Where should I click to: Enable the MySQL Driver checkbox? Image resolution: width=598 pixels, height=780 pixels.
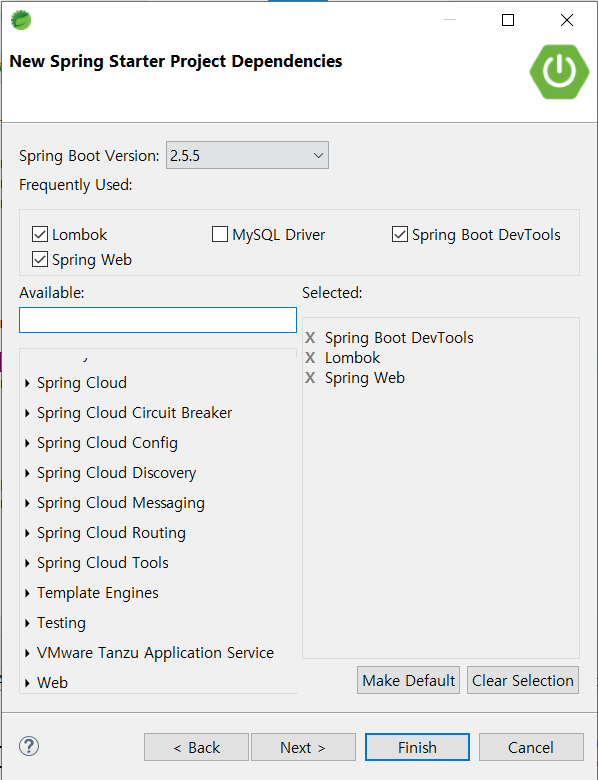coord(220,234)
